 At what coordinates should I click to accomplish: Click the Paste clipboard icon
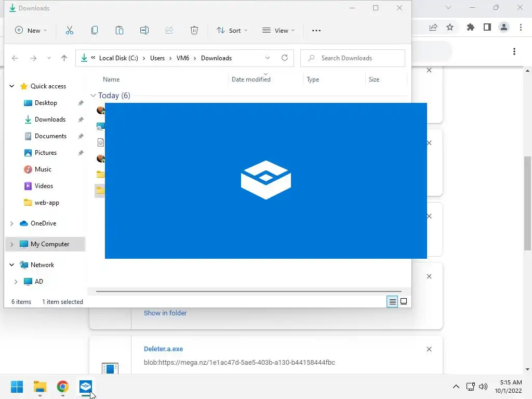click(119, 31)
